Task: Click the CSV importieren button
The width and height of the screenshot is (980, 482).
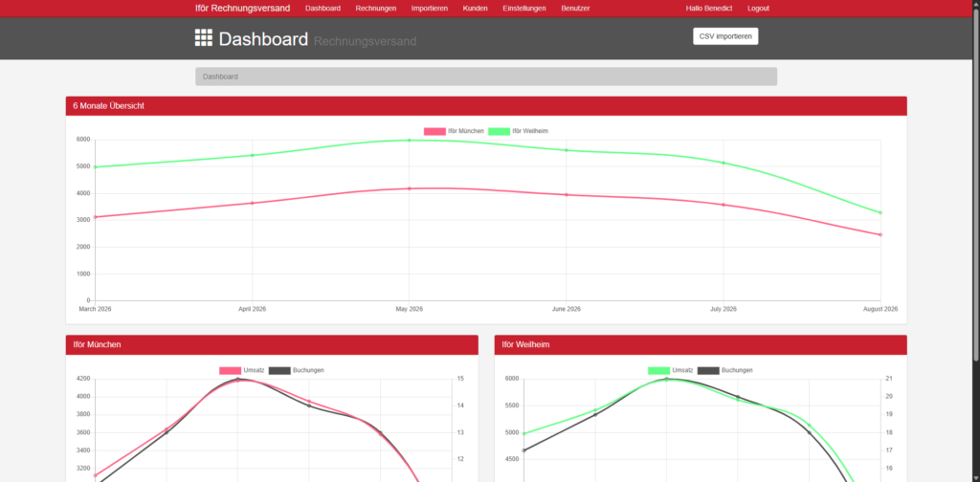Action: (x=725, y=36)
